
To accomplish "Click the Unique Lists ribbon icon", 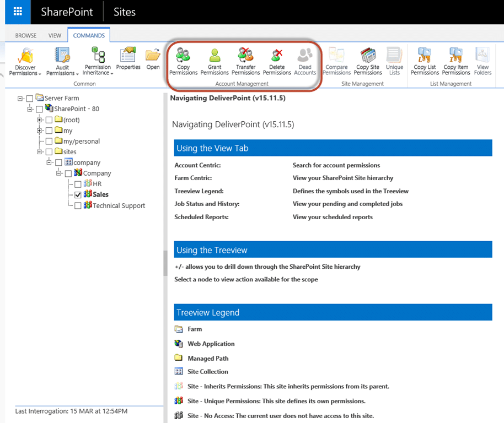I will click(x=394, y=55).
